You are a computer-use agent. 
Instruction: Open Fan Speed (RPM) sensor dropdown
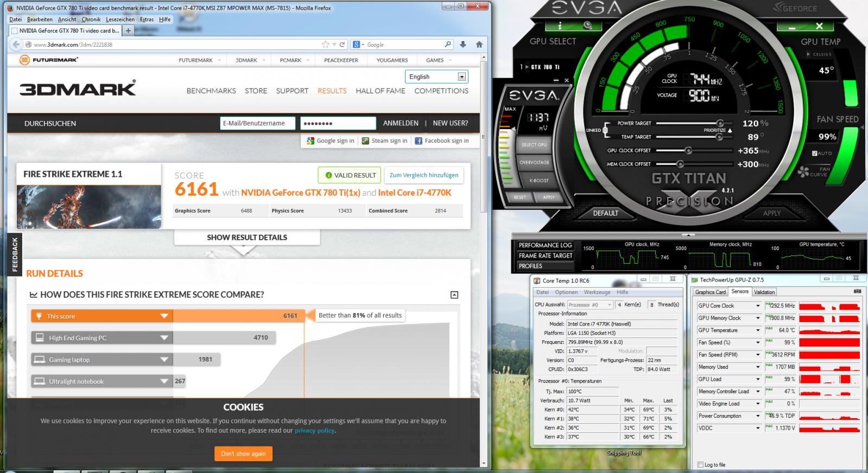758,355
